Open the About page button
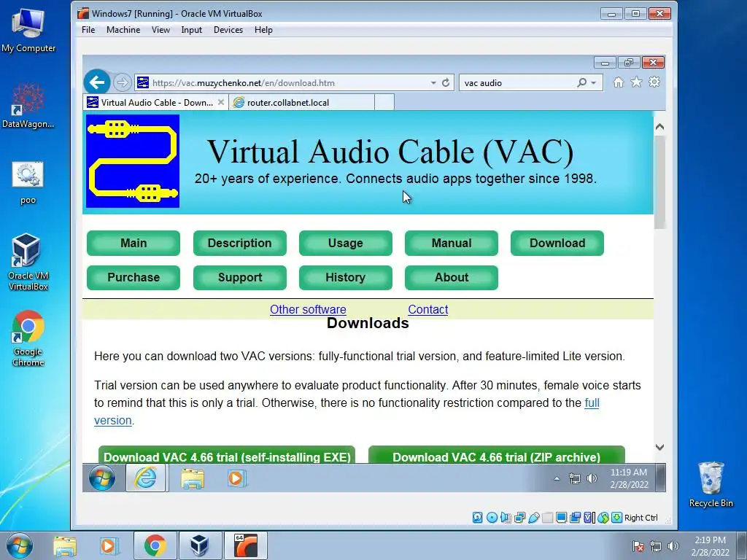The height and width of the screenshot is (560, 747). [x=451, y=277]
